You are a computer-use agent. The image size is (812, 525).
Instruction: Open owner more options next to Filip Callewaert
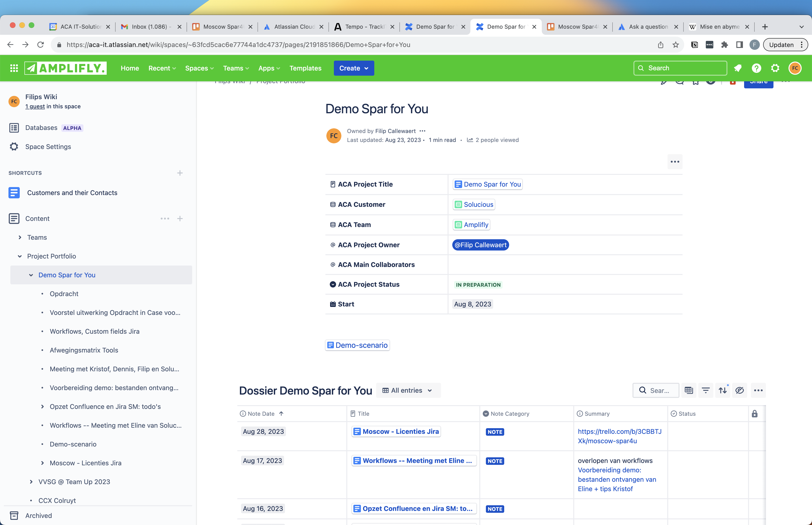(422, 131)
